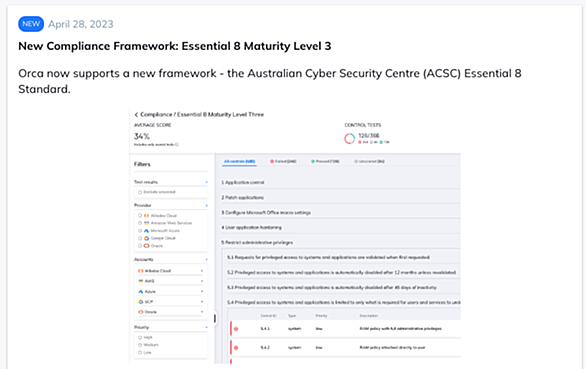
Task: Open section 2 Patch applications
Action: (x=243, y=197)
